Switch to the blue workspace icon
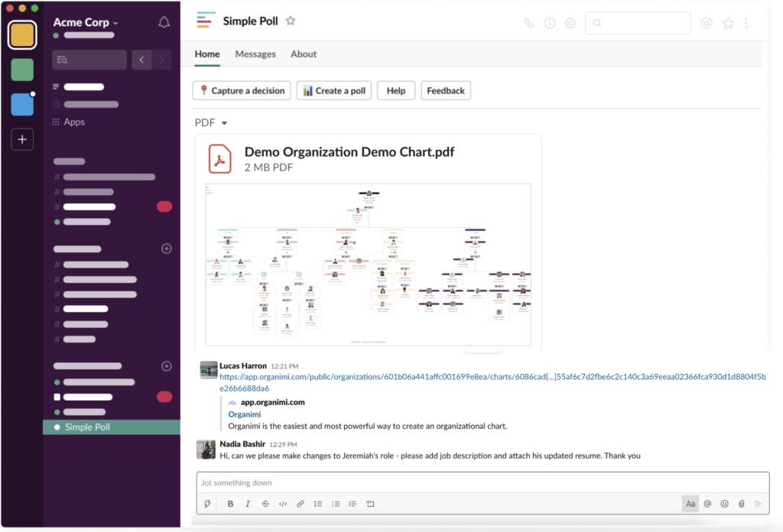The image size is (783, 532). (22, 104)
